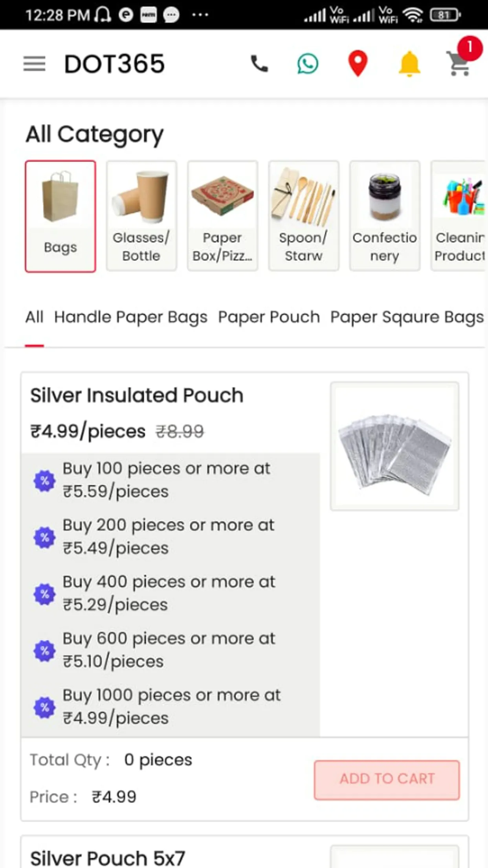Open the shopping cart icon
This screenshot has height=868, width=488.
(459, 65)
